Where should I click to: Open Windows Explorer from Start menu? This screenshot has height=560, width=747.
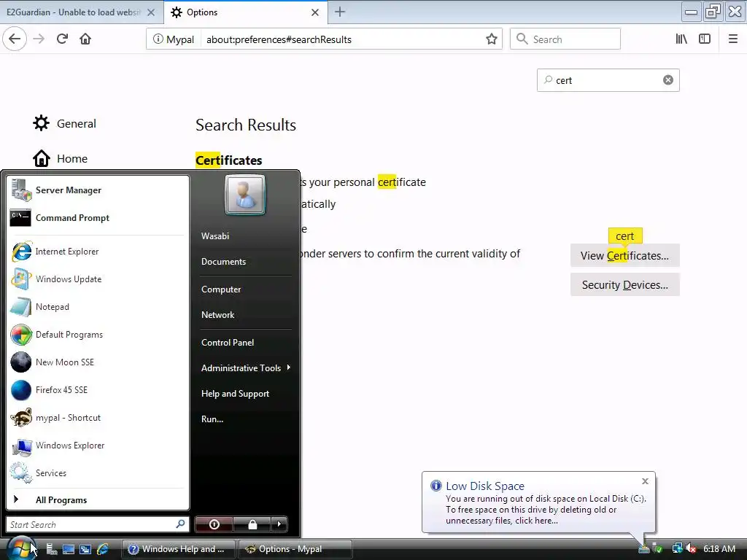(98, 446)
